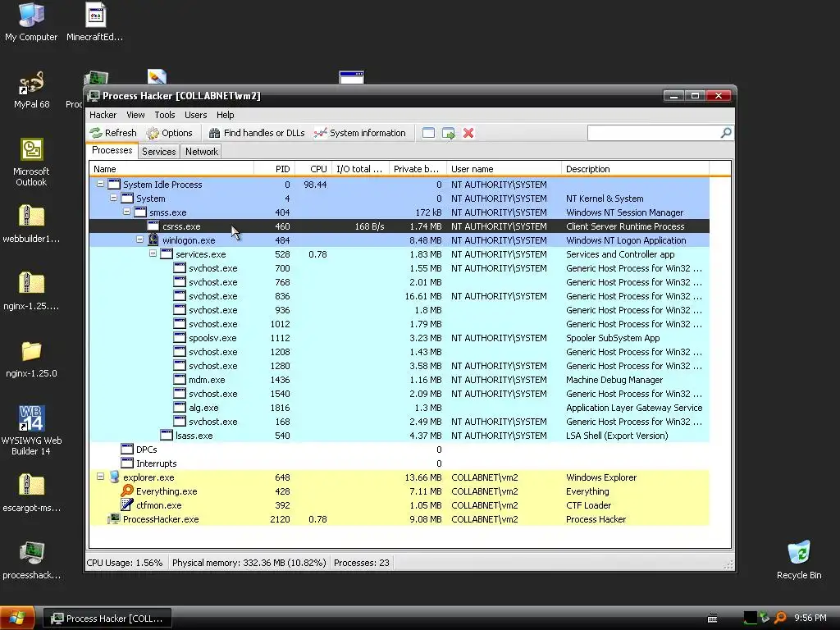Viewport: 840px width, 630px height.
Task: Select the csrss.exe process icon
Action: [153, 226]
